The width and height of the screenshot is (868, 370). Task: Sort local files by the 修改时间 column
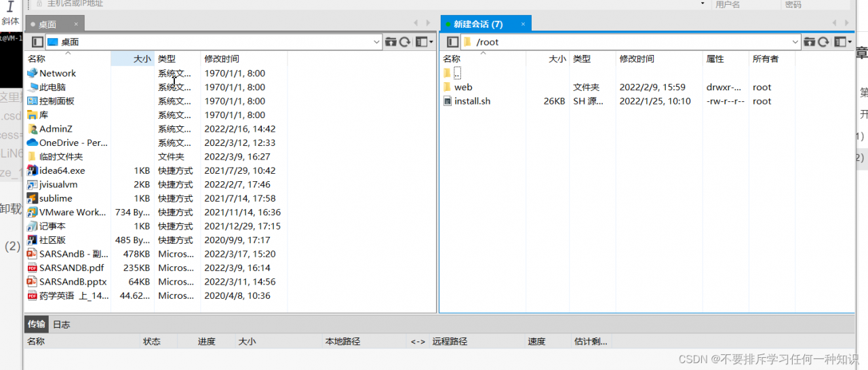pos(244,59)
